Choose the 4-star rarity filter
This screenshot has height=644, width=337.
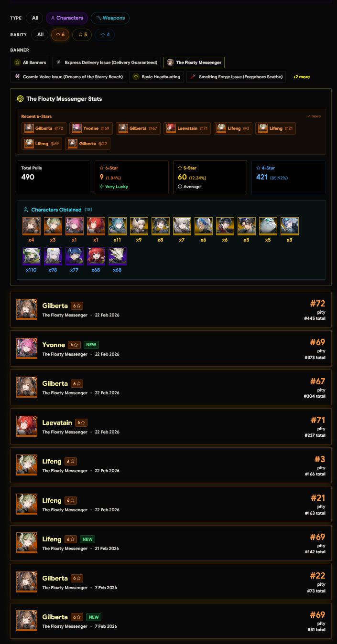click(105, 35)
